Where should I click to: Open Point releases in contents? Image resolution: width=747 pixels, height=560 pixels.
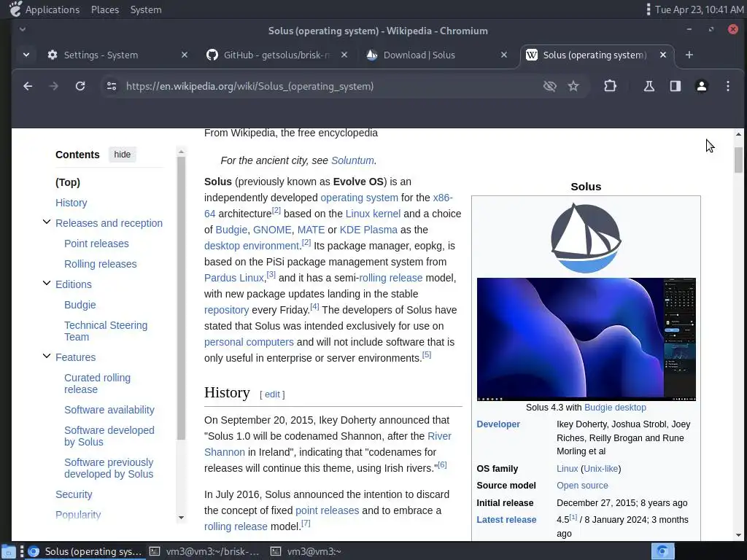[x=96, y=244]
